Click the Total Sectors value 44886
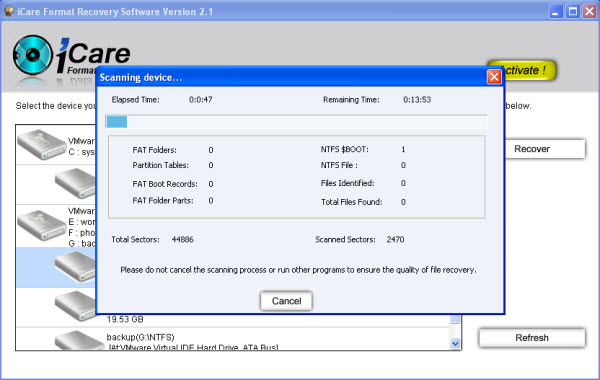The width and height of the screenshot is (600, 380). (x=183, y=240)
